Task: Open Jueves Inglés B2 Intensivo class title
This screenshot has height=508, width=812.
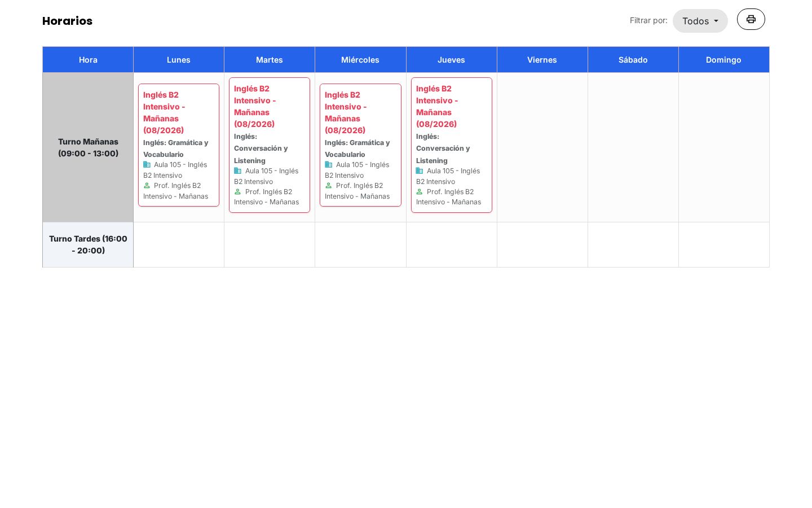Action: [437, 106]
